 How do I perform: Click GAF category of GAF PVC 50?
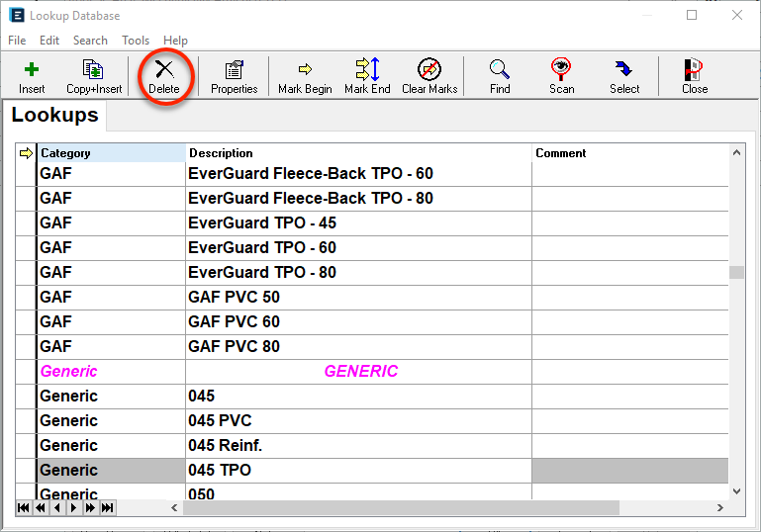[112, 298]
